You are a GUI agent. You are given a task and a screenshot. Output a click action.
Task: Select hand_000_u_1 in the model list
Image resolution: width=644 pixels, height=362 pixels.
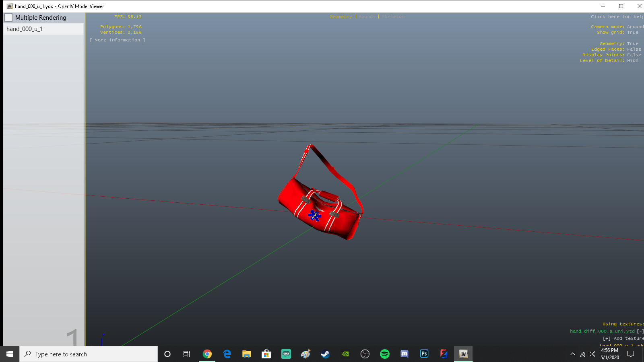pyautogui.click(x=25, y=29)
